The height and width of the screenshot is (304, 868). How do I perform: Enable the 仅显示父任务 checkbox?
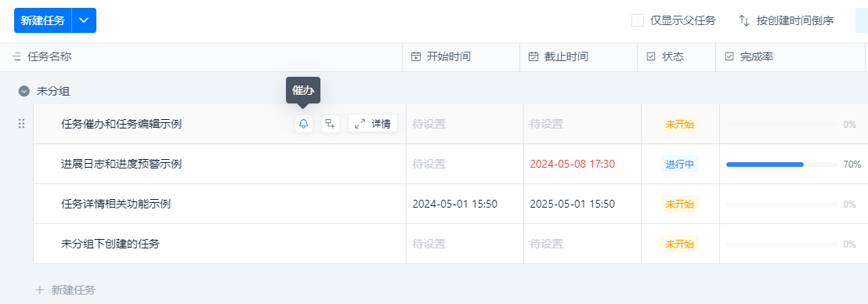tap(638, 21)
